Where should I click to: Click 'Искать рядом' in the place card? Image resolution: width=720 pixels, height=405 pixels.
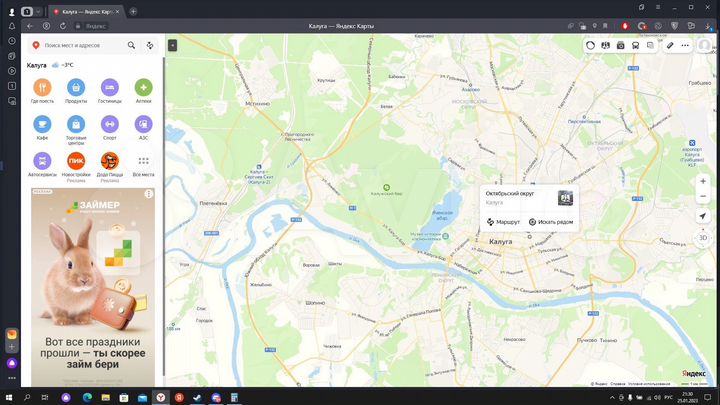click(551, 222)
